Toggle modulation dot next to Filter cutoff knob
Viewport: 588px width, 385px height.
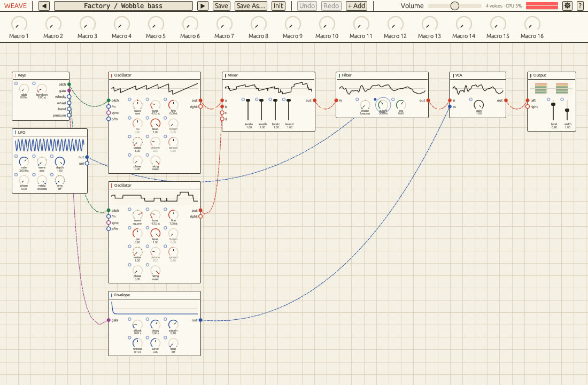(375, 99)
